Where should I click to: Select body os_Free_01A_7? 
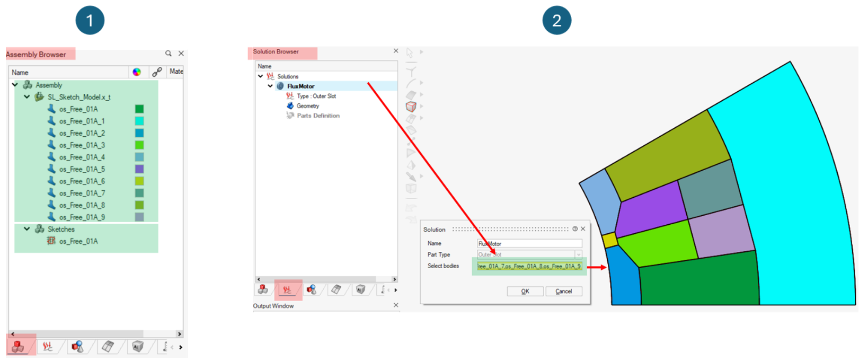point(82,193)
